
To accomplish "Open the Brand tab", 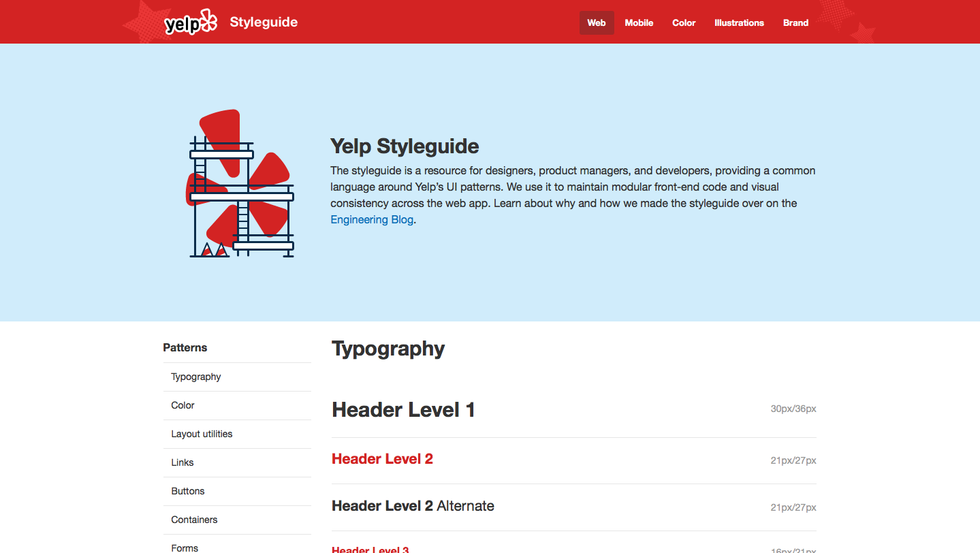I will click(795, 22).
